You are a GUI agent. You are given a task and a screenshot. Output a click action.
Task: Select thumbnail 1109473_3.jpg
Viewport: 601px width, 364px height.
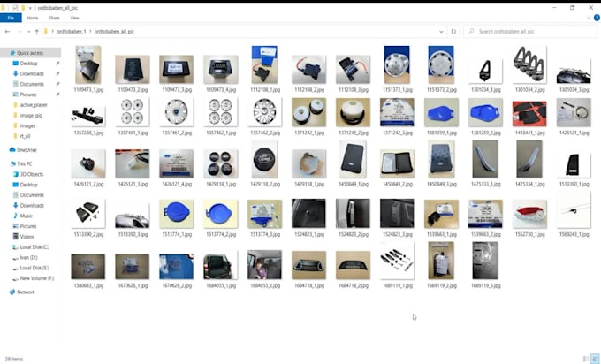pyautogui.click(x=176, y=69)
